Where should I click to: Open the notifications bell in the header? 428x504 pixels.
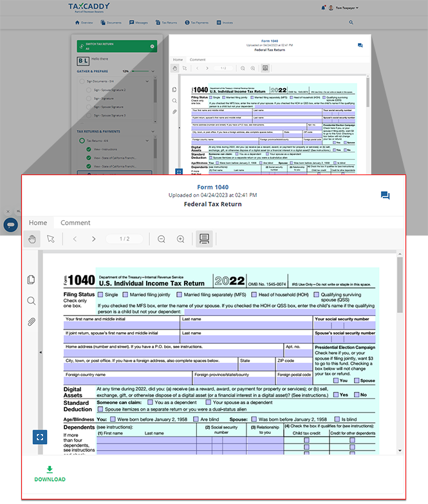coord(322,8)
